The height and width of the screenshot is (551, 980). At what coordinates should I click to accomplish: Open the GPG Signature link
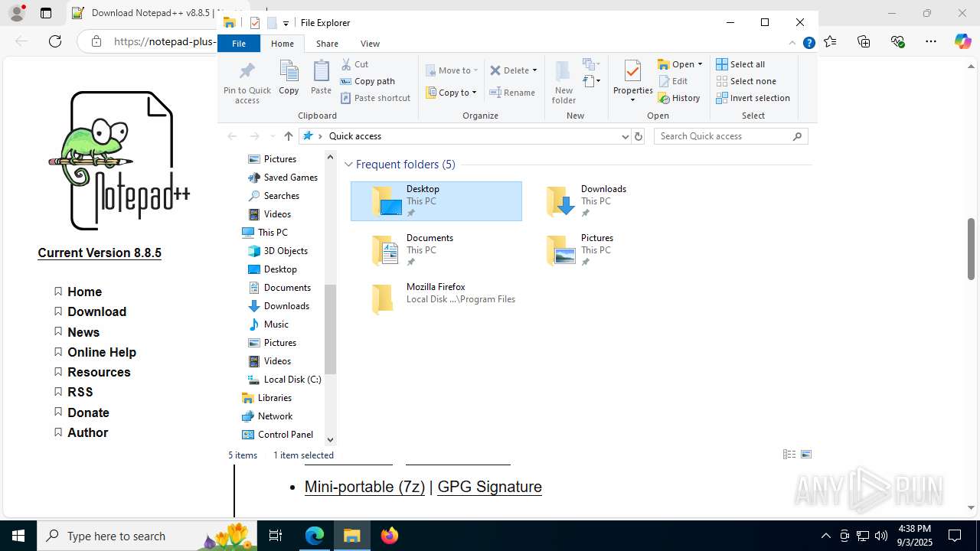pyautogui.click(x=489, y=487)
